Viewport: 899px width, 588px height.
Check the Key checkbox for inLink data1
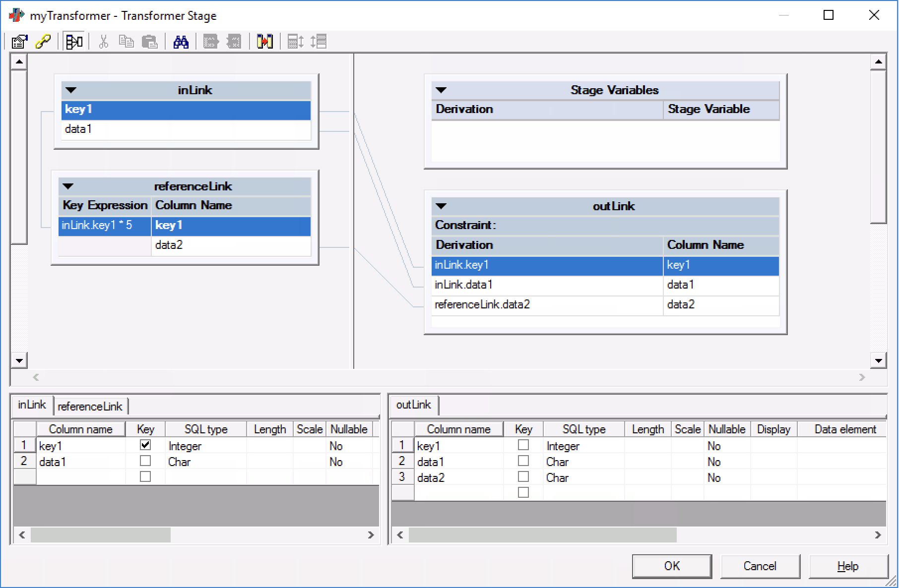pos(145,461)
